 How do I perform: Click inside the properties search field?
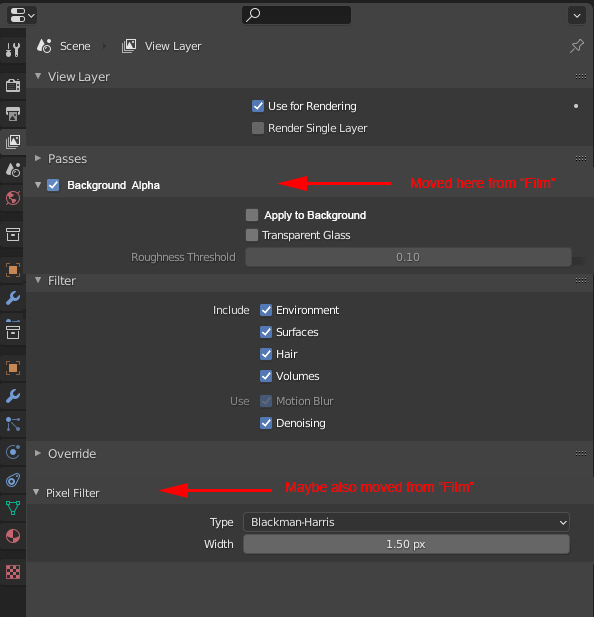click(x=296, y=15)
